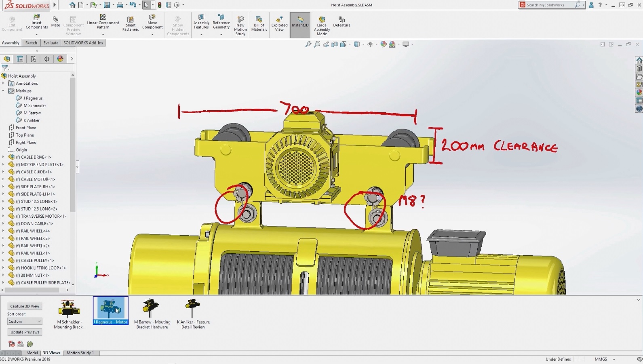This screenshot has height=364, width=643.
Task: Switch to the Sketch tab
Action: coord(31,43)
